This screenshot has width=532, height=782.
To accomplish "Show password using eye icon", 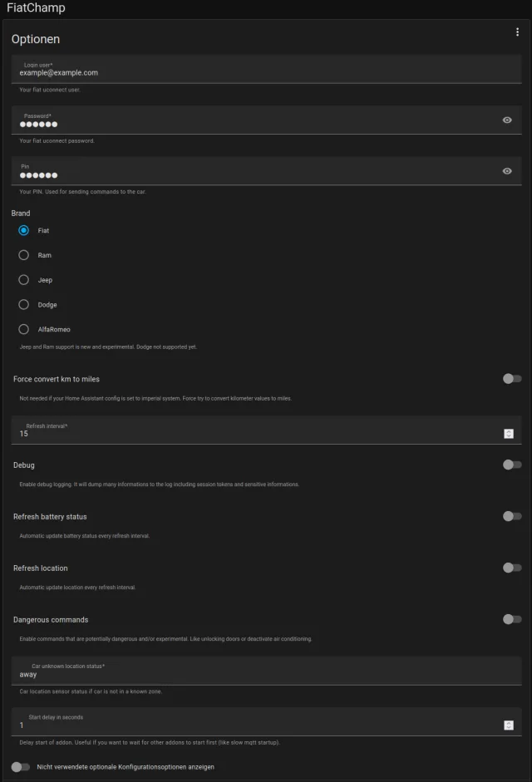I will 507,120.
